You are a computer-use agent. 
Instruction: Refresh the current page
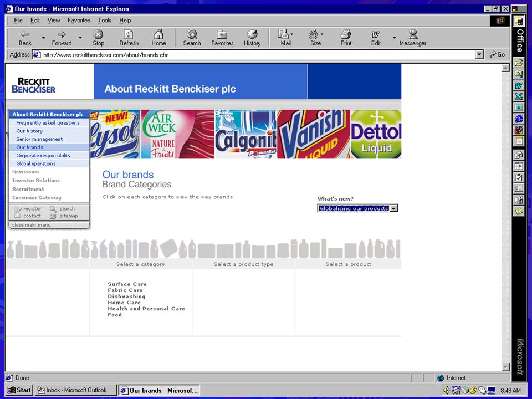[x=129, y=38]
